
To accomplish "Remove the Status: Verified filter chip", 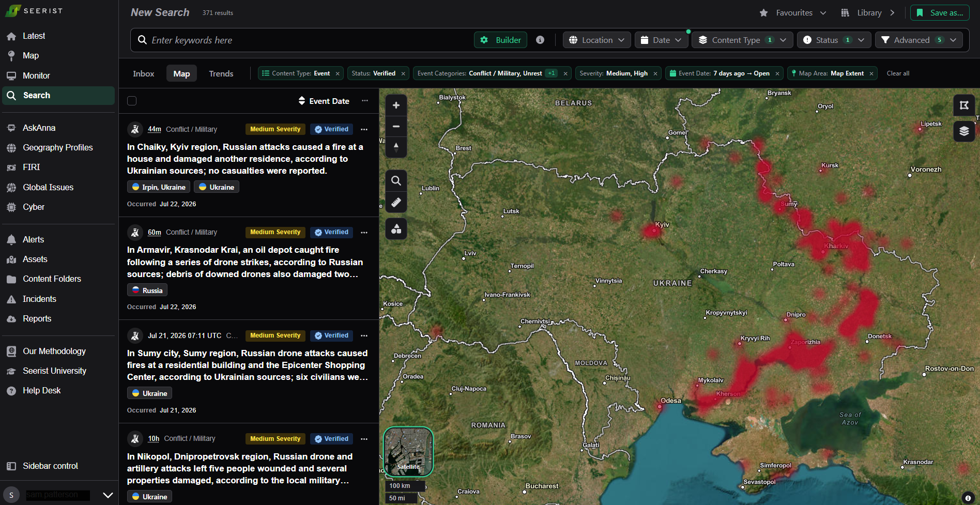I will tap(403, 73).
